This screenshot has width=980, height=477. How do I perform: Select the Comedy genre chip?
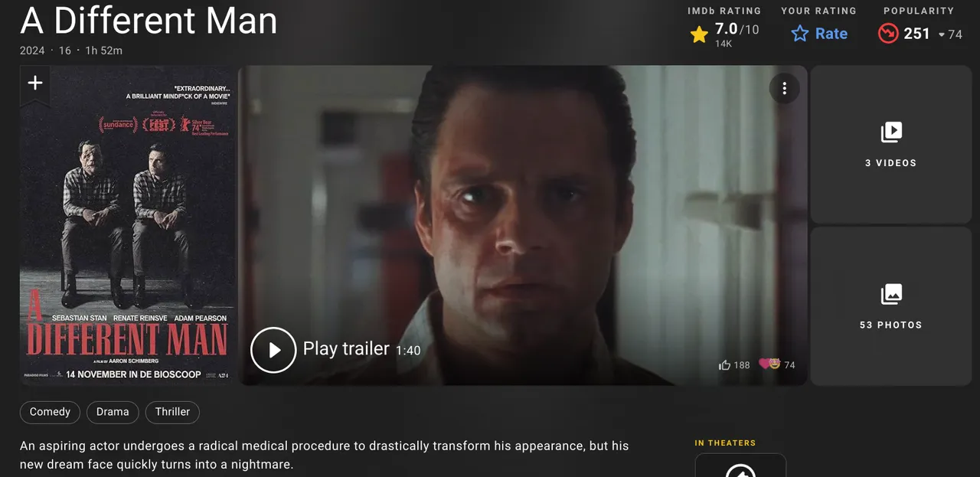[x=50, y=412]
